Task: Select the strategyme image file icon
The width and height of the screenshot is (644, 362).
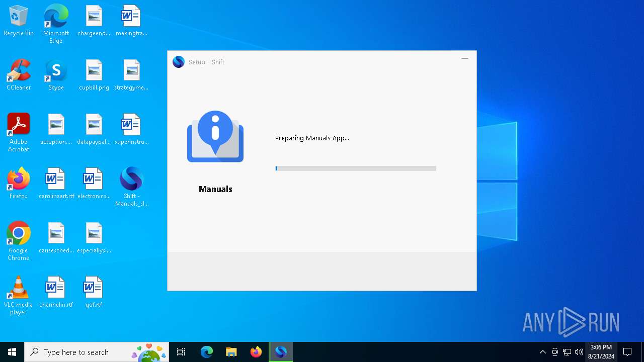Action: pyautogui.click(x=131, y=75)
